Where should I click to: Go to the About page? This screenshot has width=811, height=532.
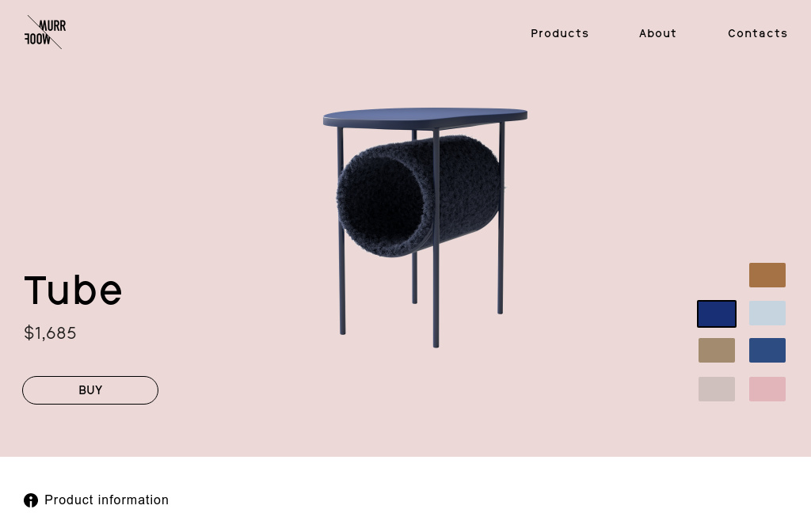tap(657, 33)
